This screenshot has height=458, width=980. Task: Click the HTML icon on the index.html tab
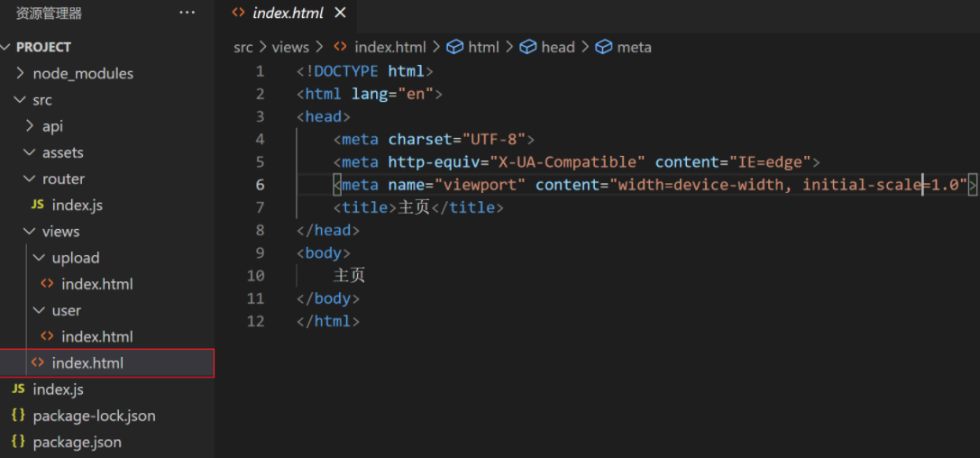coord(238,13)
